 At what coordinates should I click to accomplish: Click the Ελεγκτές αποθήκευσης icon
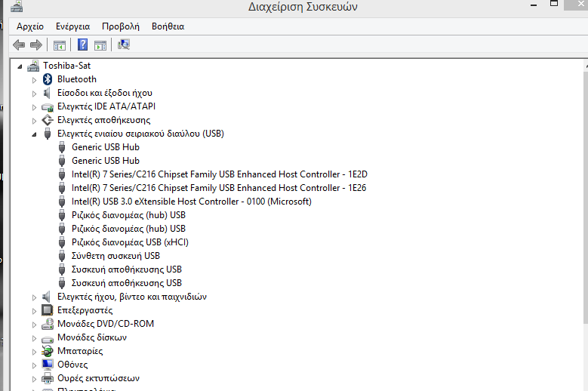48,120
